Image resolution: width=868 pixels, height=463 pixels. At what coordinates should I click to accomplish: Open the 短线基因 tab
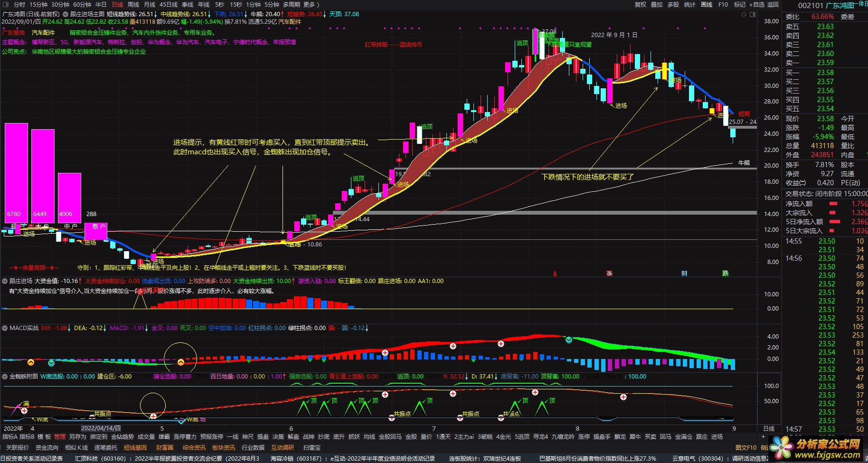point(135,447)
